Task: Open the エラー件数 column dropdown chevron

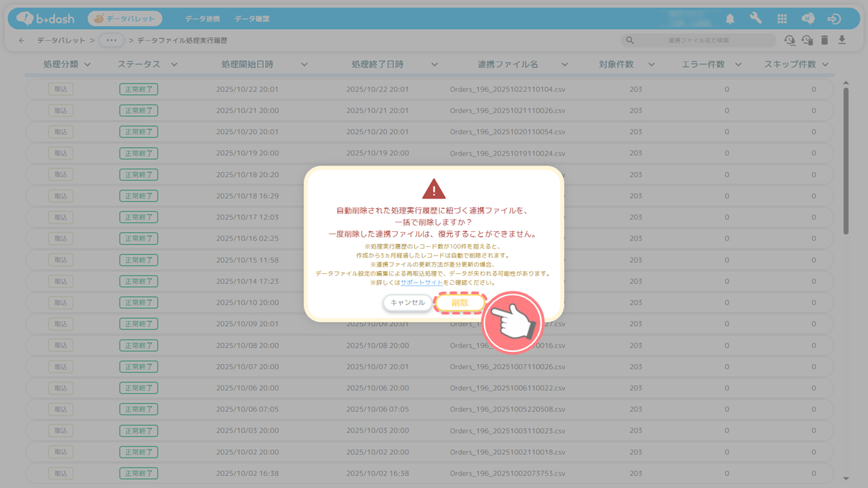Action: (x=738, y=64)
